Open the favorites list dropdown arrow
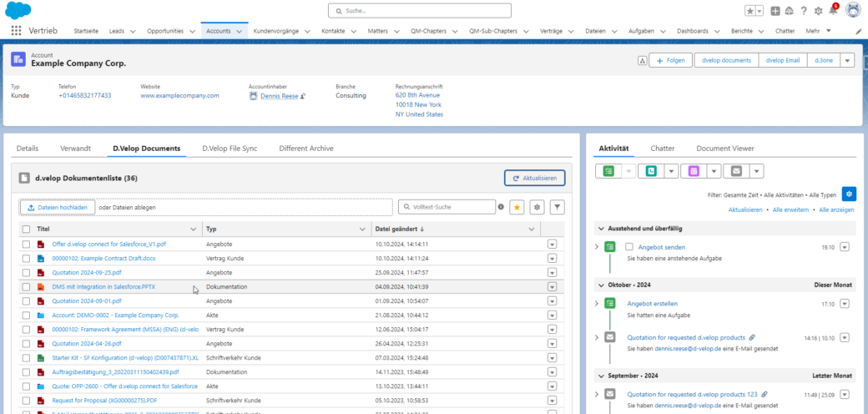Screen dimensions: 868x414 [759, 11]
